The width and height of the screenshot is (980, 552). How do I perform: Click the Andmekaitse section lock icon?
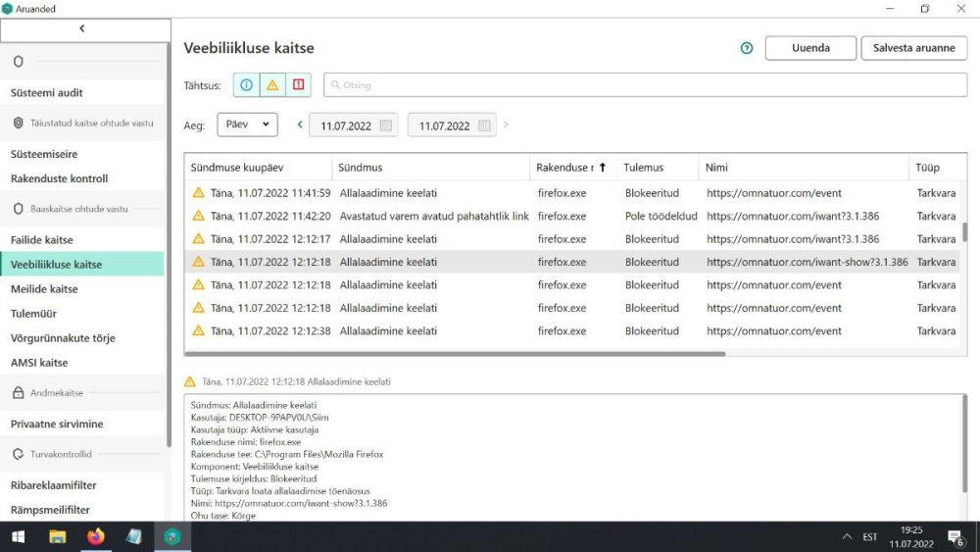click(x=18, y=392)
